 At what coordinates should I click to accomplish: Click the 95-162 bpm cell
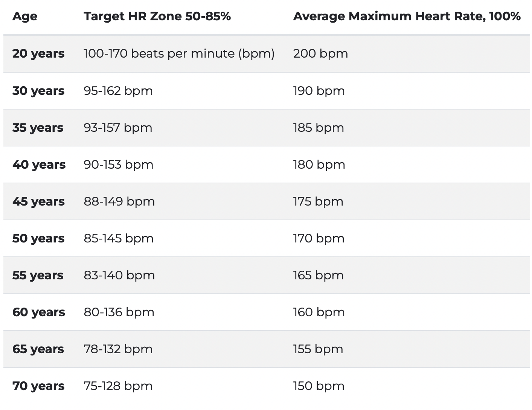(118, 91)
